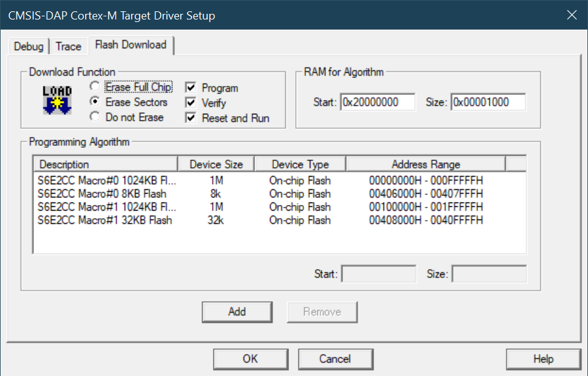Switch to the Debug tab

pos(28,47)
